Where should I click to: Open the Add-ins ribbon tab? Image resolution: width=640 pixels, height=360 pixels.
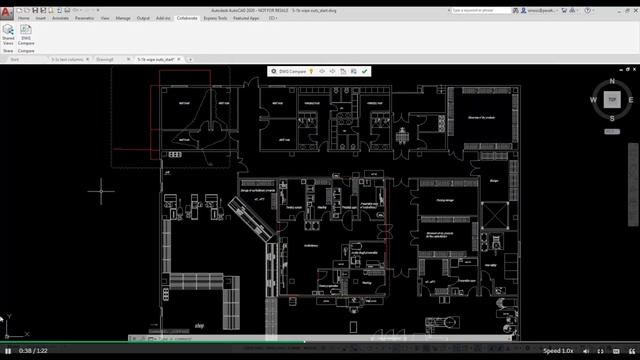(163, 18)
